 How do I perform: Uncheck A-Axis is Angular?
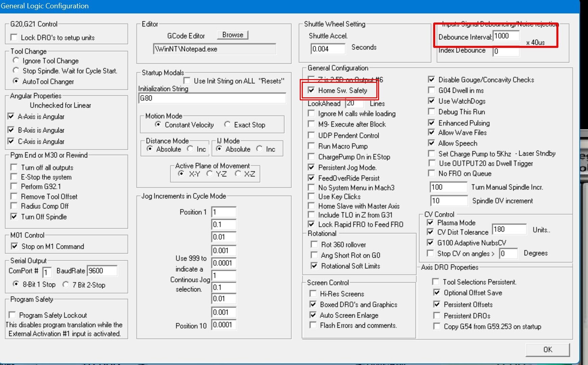click(x=11, y=117)
